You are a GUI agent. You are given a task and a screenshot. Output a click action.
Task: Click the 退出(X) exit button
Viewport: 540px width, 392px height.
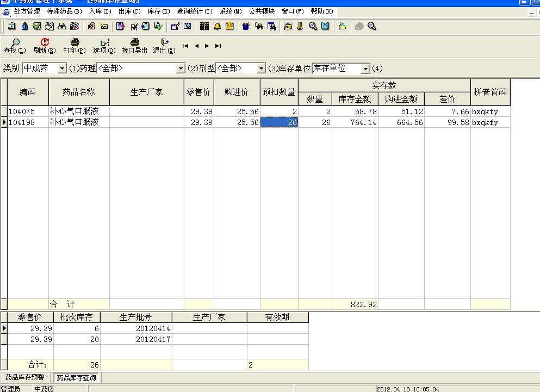pyautogui.click(x=164, y=46)
